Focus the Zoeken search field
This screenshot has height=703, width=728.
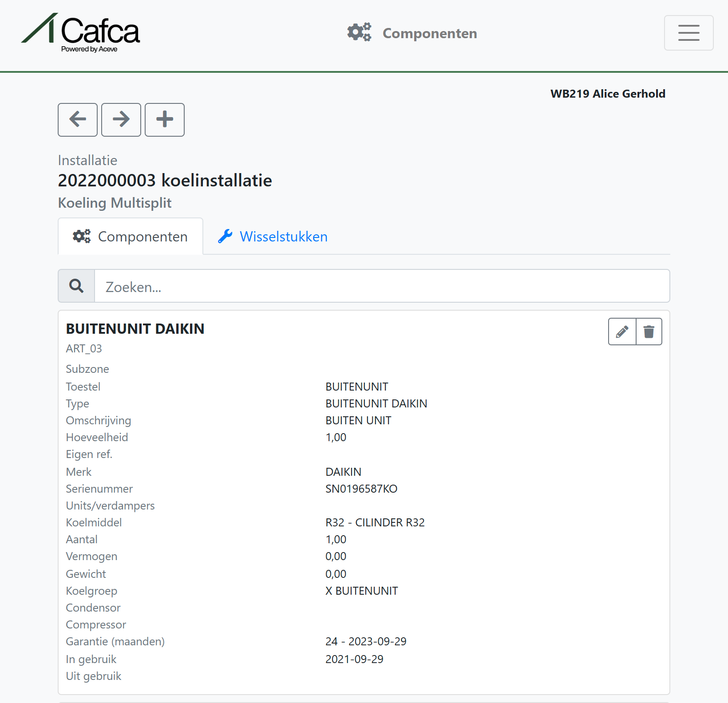coord(382,286)
